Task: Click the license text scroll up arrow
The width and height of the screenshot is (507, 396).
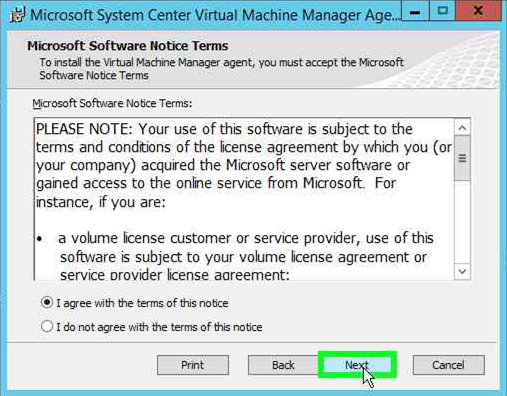Action: (x=462, y=128)
